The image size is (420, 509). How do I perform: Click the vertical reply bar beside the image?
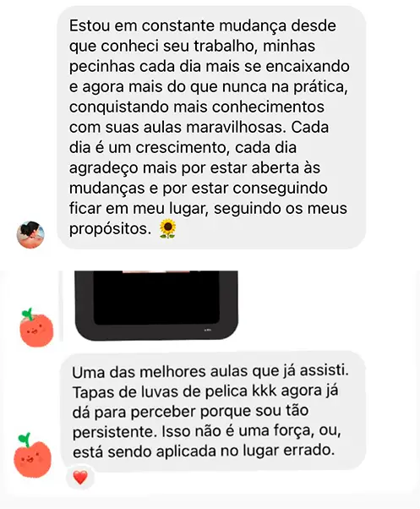click(x=61, y=305)
